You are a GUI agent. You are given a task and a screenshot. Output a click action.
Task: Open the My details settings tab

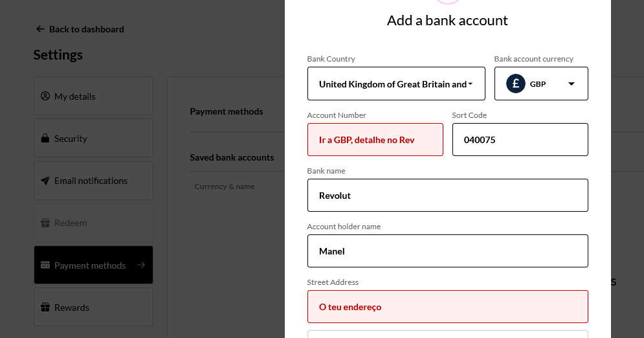coord(93,96)
